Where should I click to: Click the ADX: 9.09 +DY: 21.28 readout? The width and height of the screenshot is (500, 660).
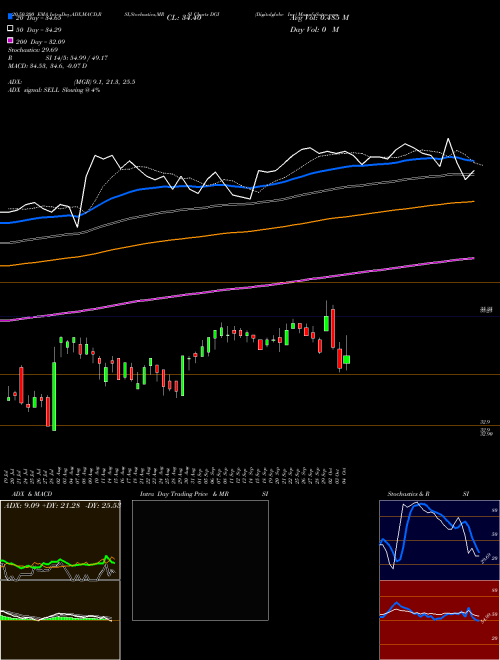tap(62, 505)
